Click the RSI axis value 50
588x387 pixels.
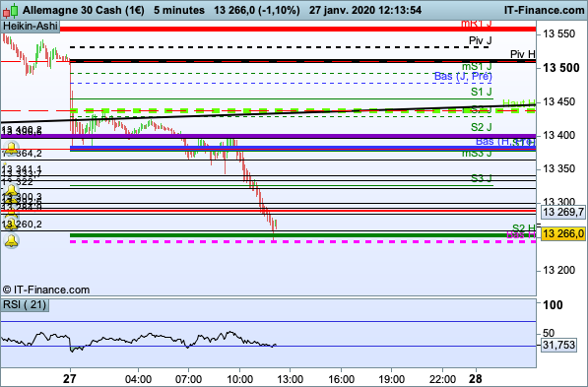(x=549, y=333)
